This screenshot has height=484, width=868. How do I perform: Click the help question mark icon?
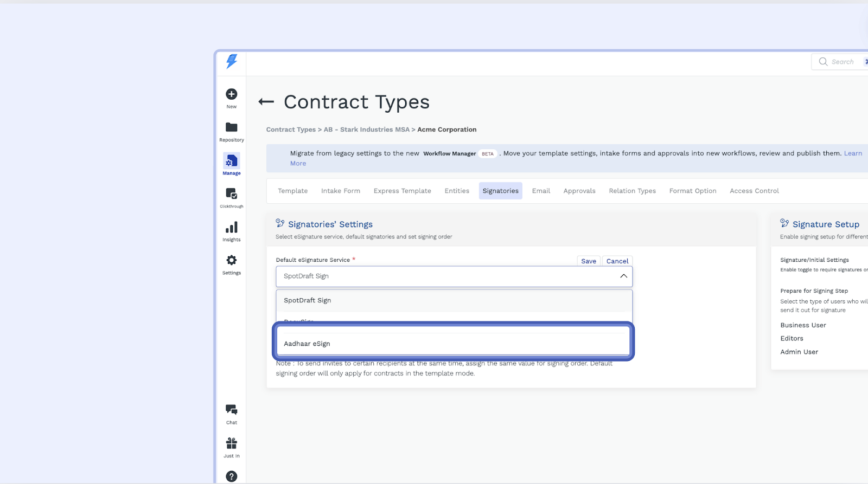point(232,476)
